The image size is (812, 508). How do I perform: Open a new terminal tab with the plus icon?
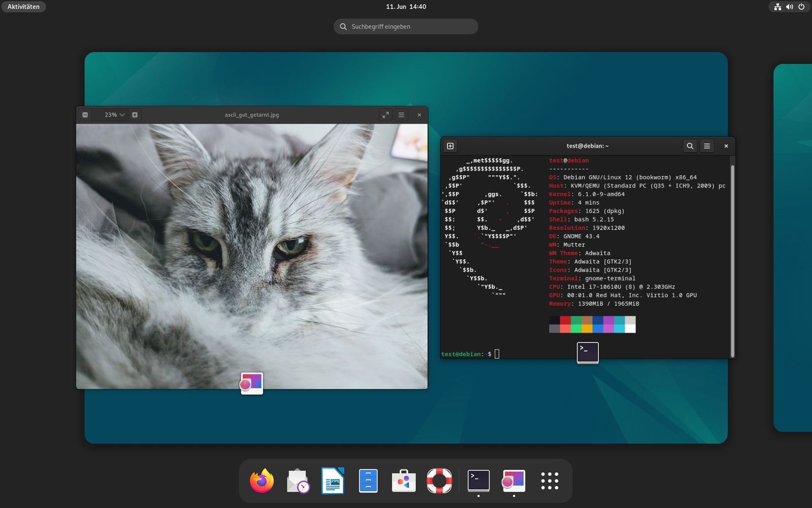450,146
